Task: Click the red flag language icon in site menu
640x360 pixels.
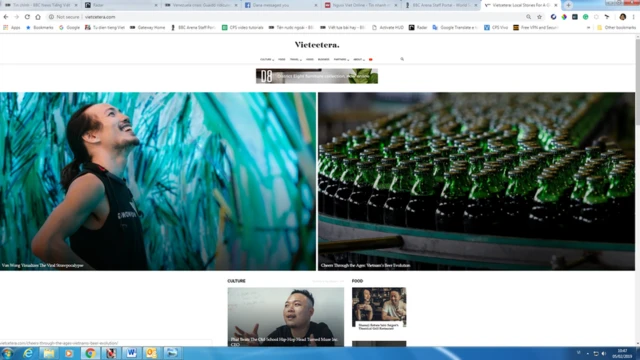Action: (x=371, y=60)
